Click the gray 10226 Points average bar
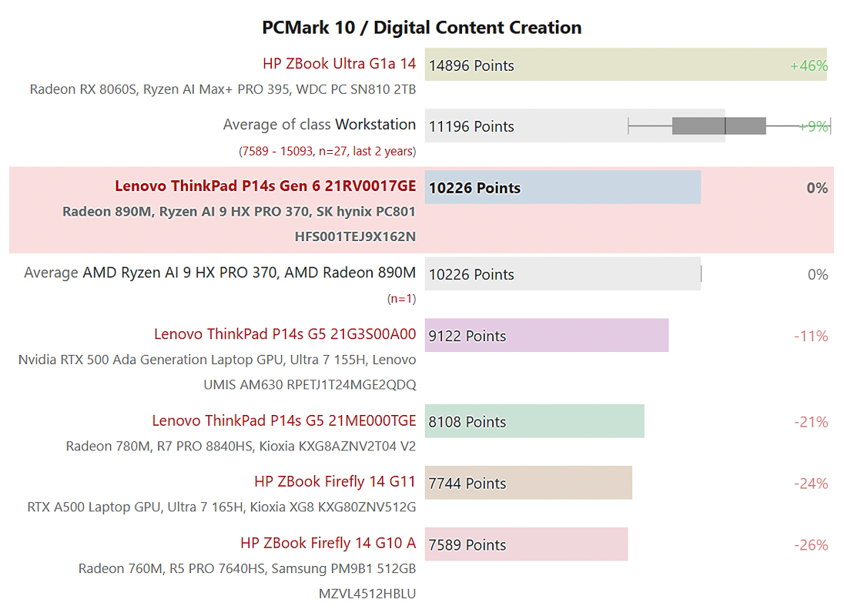 (562, 274)
